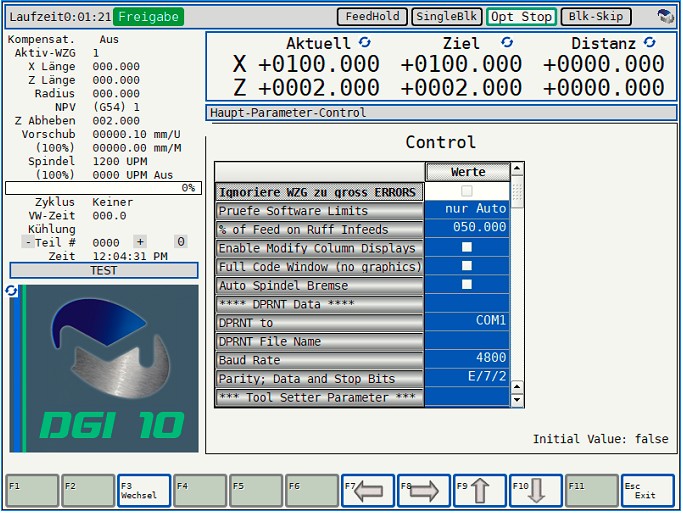Click the table scrollbar thumb
Viewport: 683px width, 513px height.
tap(517, 192)
